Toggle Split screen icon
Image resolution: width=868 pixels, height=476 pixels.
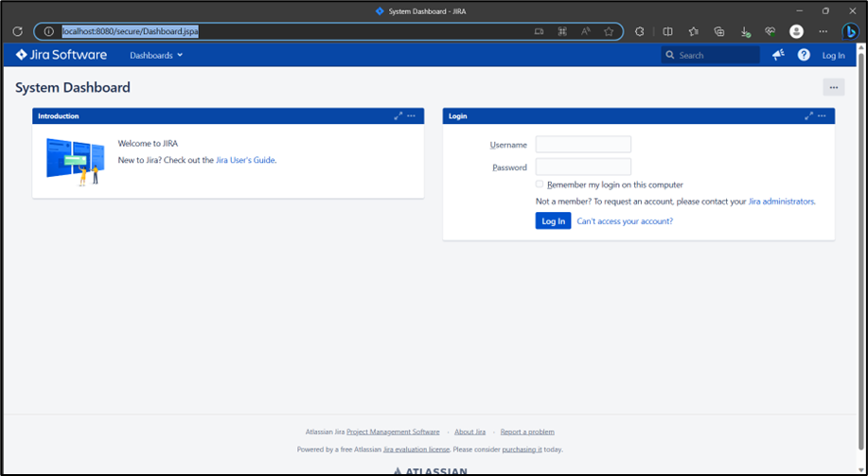click(x=667, y=31)
